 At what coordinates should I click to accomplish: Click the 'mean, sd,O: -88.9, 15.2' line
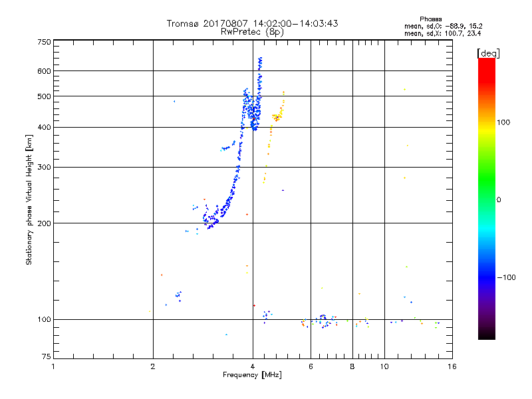pos(443,26)
